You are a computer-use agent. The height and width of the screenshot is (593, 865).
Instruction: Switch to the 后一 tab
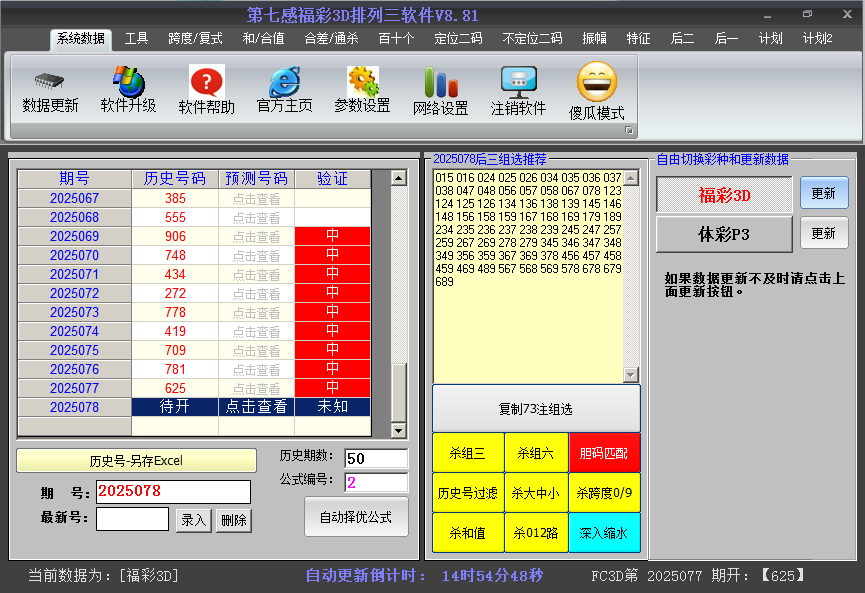pos(727,39)
